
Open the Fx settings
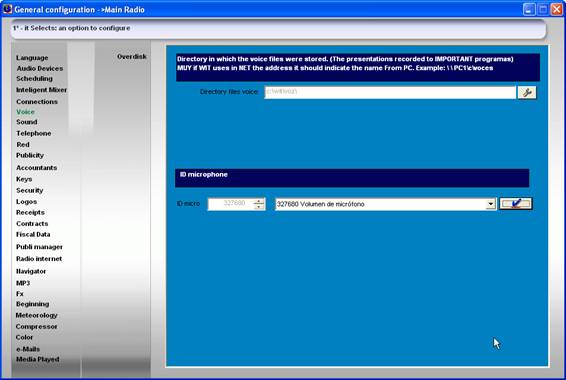click(20, 294)
